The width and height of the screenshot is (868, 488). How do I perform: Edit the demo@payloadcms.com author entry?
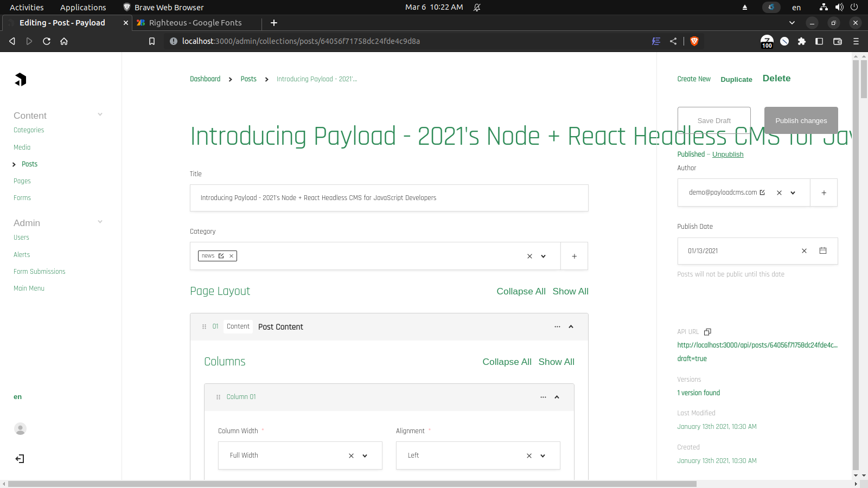762,192
